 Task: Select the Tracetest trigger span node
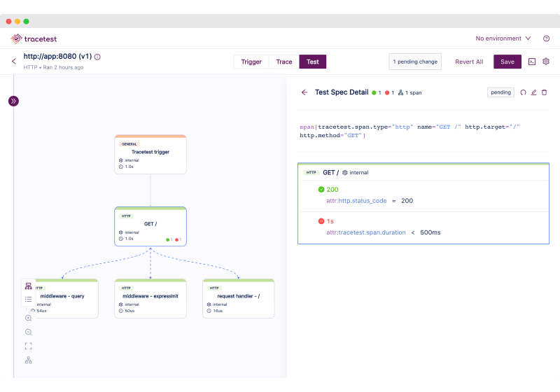[x=150, y=154]
